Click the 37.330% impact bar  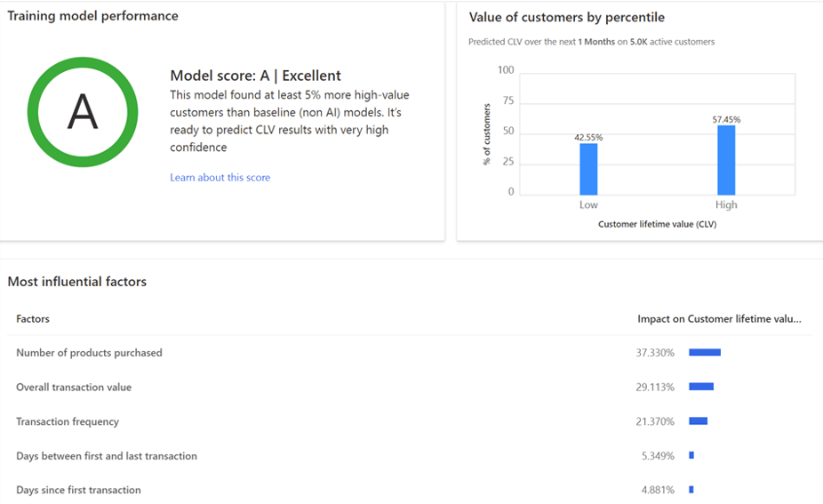coord(705,353)
